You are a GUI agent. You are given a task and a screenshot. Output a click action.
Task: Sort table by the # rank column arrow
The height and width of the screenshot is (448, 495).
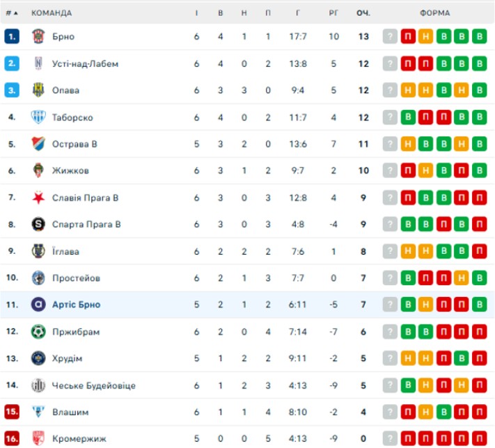click(x=15, y=13)
